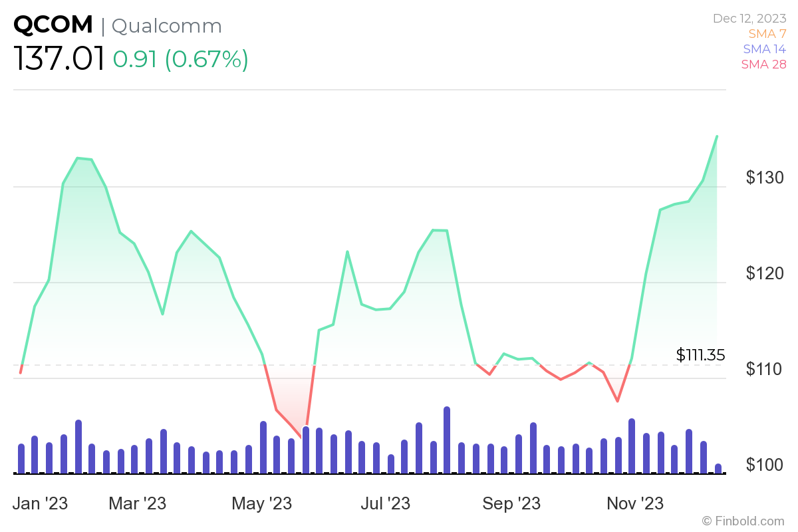Click the Jul '23 axis label
The height and width of the screenshot is (532, 798).
[x=385, y=503]
